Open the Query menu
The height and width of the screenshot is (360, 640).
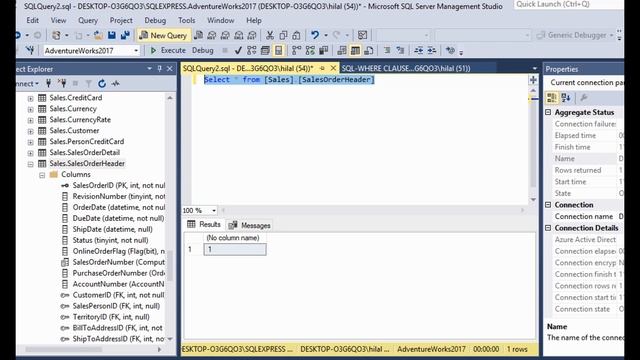click(x=88, y=20)
